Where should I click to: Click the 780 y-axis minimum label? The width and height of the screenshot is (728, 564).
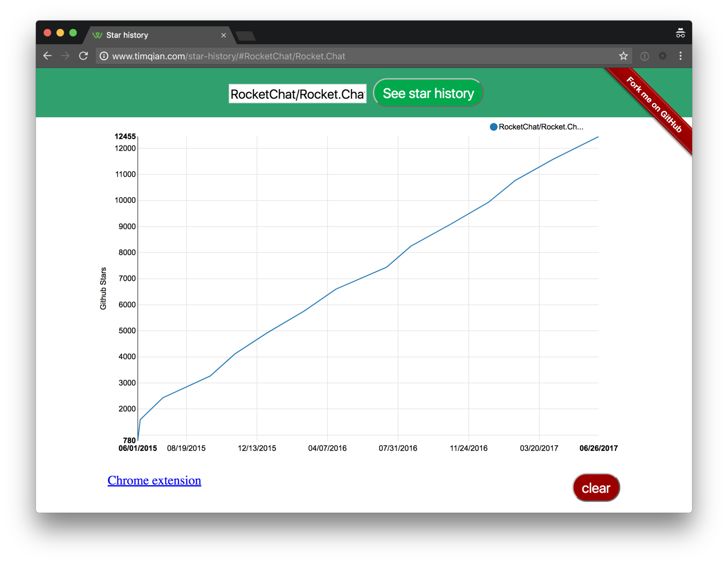click(129, 440)
